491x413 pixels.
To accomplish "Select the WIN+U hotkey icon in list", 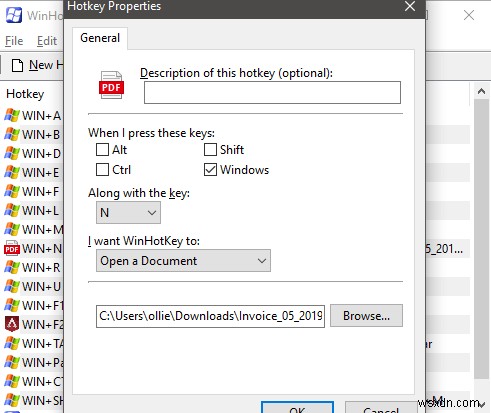I will tap(12, 286).
